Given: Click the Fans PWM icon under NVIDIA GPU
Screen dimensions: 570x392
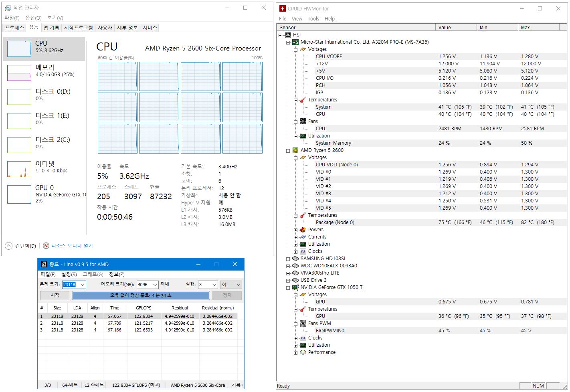Looking at the screenshot, I should coord(303,323).
